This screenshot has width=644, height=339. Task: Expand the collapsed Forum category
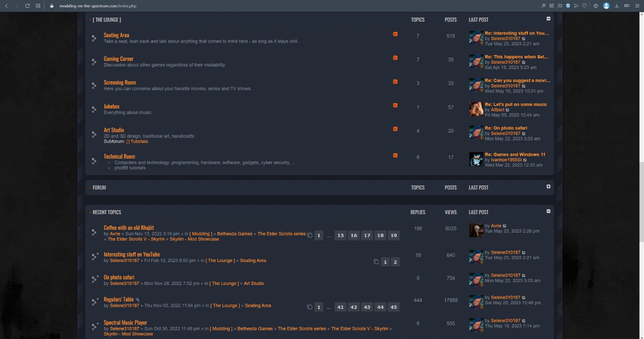tap(548, 187)
